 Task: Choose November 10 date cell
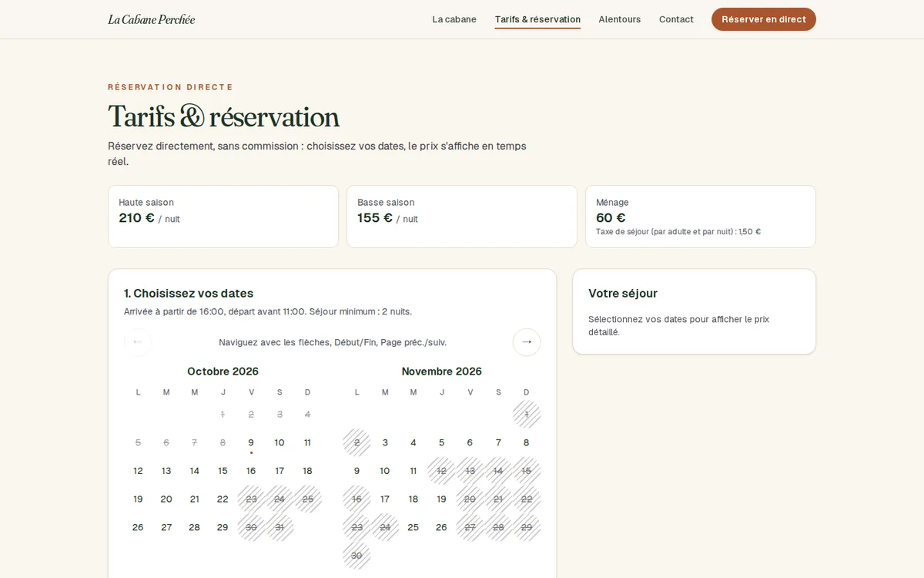click(385, 471)
